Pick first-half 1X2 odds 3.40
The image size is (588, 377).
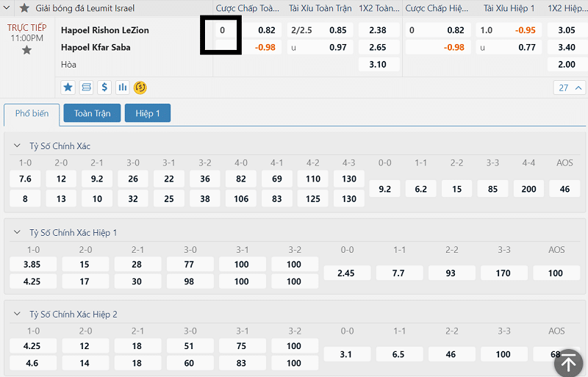point(567,47)
